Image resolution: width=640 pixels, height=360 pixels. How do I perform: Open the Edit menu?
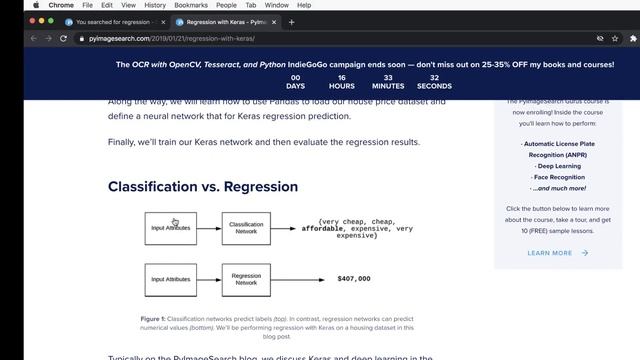click(107, 5)
